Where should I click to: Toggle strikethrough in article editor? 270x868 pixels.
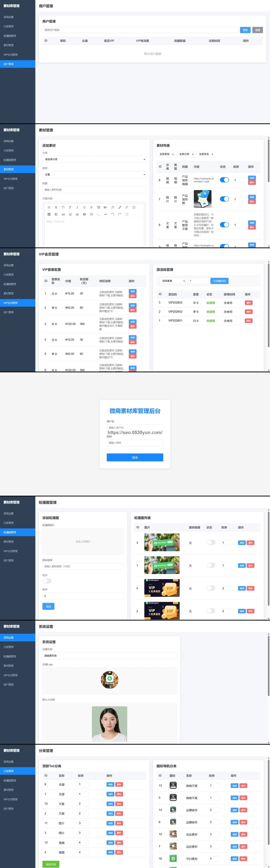tap(91, 207)
